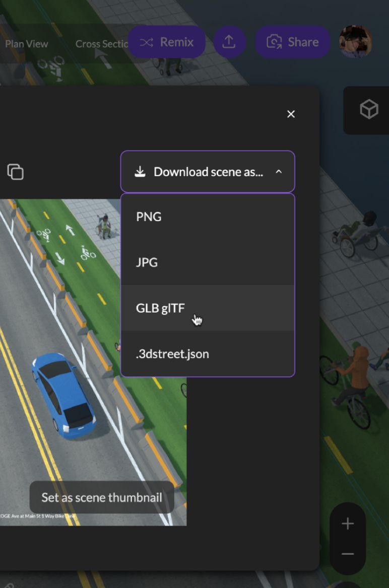Image resolution: width=389 pixels, height=588 pixels.
Task: Open the user profile avatar
Action: [x=355, y=42]
